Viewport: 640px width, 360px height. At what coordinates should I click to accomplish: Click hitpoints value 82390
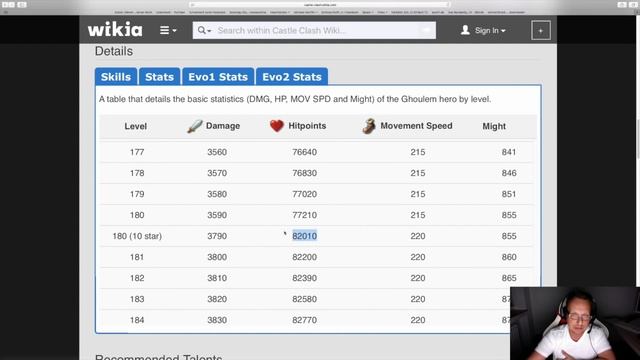tap(304, 278)
